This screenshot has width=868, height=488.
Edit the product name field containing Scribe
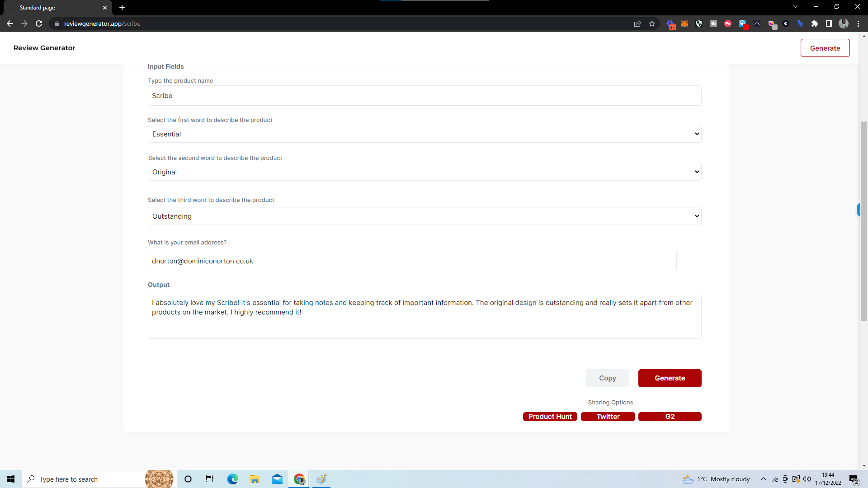click(425, 96)
